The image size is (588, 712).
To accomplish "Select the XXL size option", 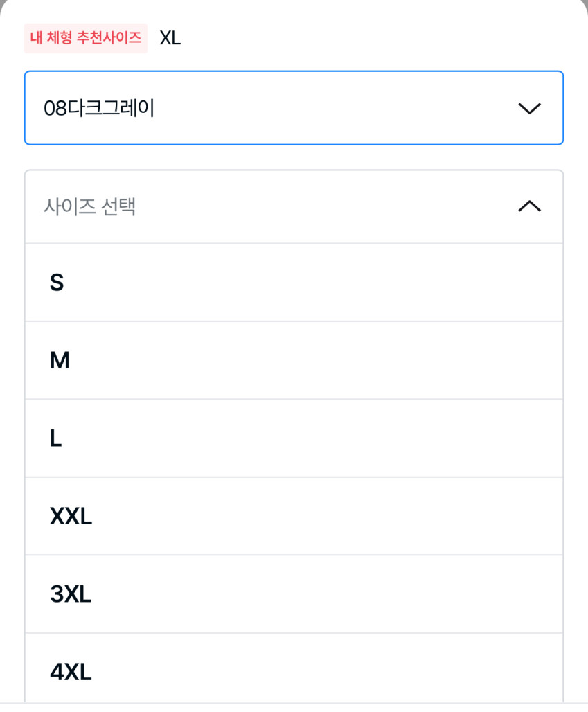I will tap(294, 516).
